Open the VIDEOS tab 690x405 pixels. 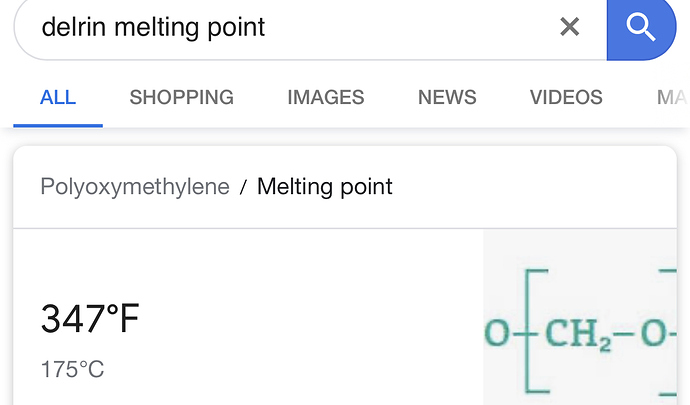coord(566,97)
